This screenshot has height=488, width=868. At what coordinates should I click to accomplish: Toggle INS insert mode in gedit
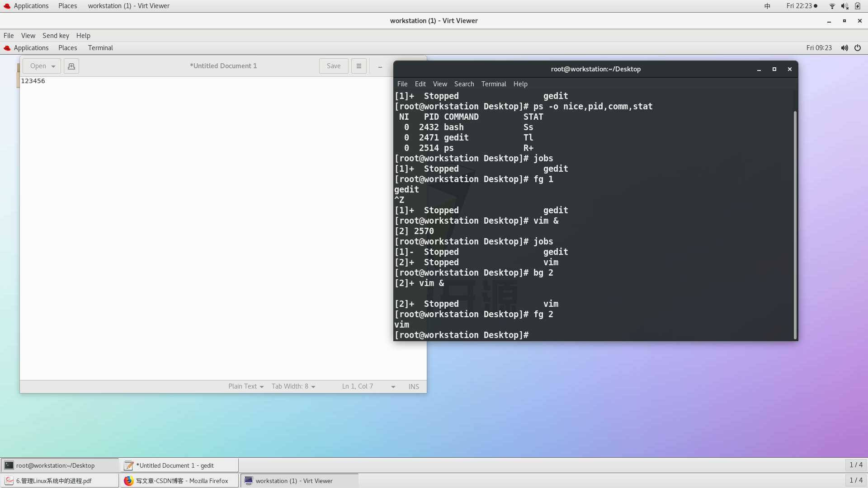click(x=414, y=386)
